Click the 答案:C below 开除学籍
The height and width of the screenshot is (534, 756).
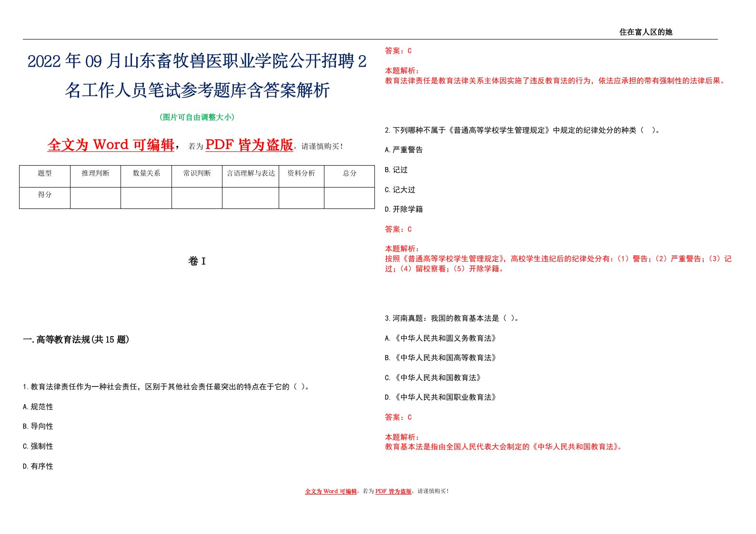[398, 229]
